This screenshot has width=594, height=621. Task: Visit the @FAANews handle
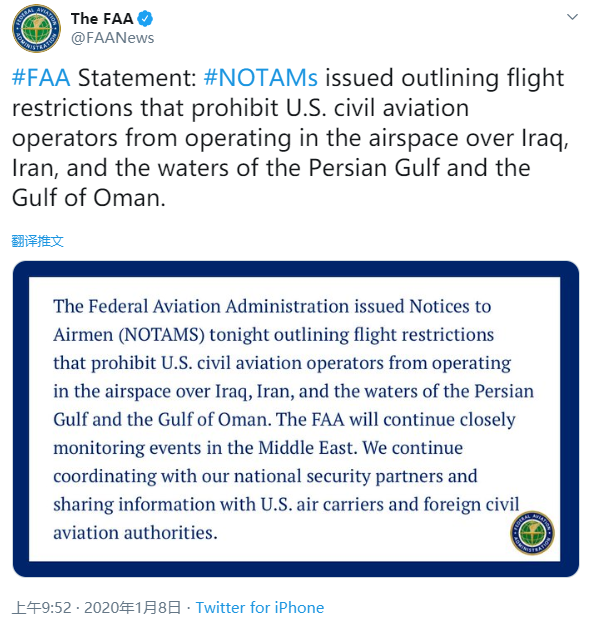coord(112,38)
